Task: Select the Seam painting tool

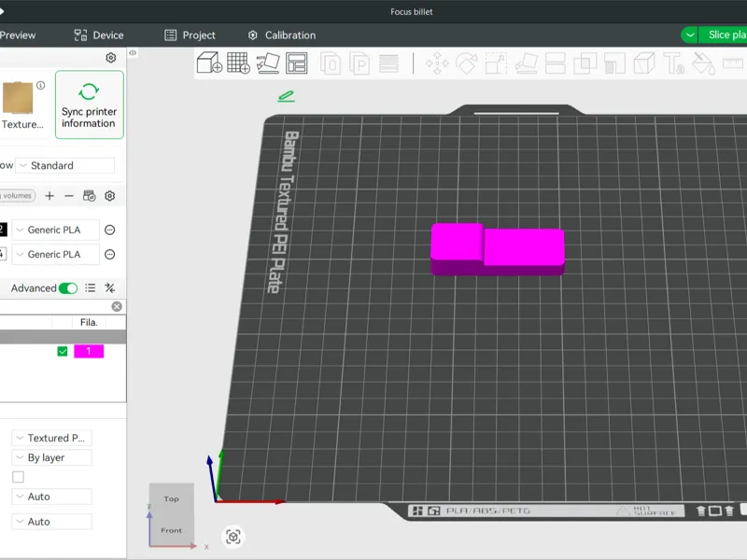Action: 644,63
